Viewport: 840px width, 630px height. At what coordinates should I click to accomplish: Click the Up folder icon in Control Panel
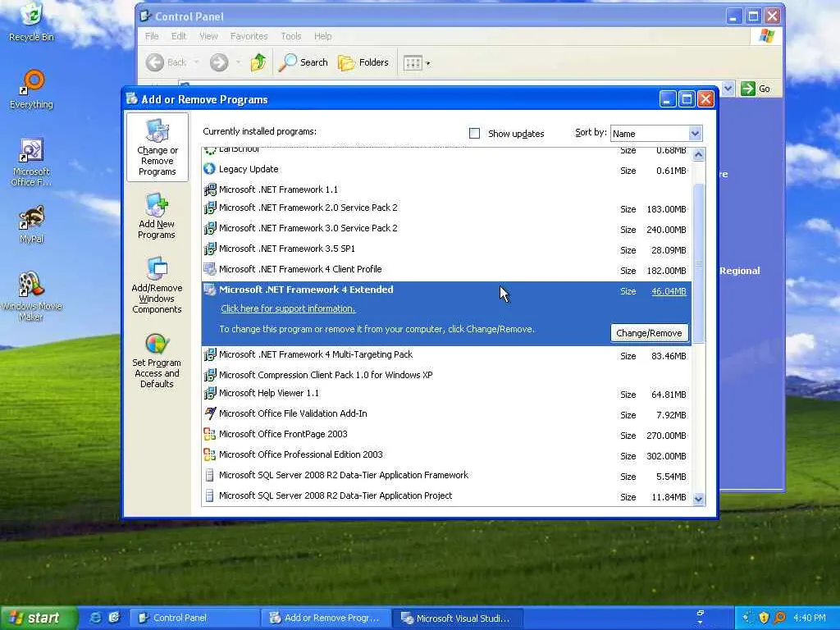[258, 62]
